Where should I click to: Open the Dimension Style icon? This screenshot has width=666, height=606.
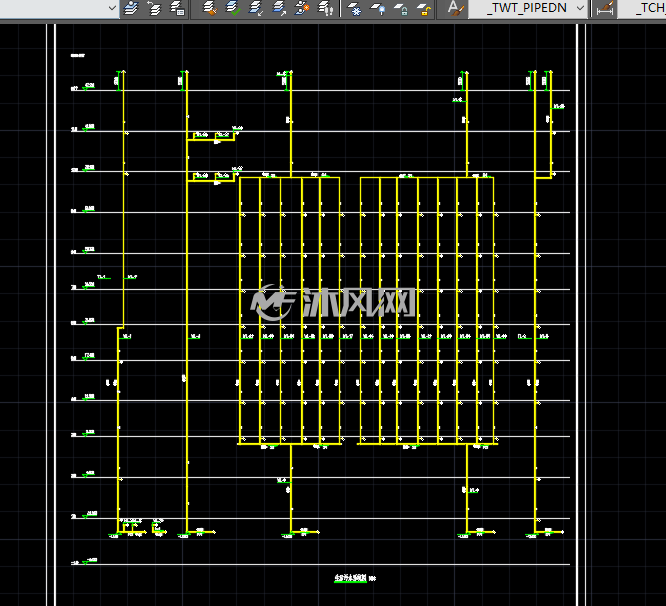[605, 8]
